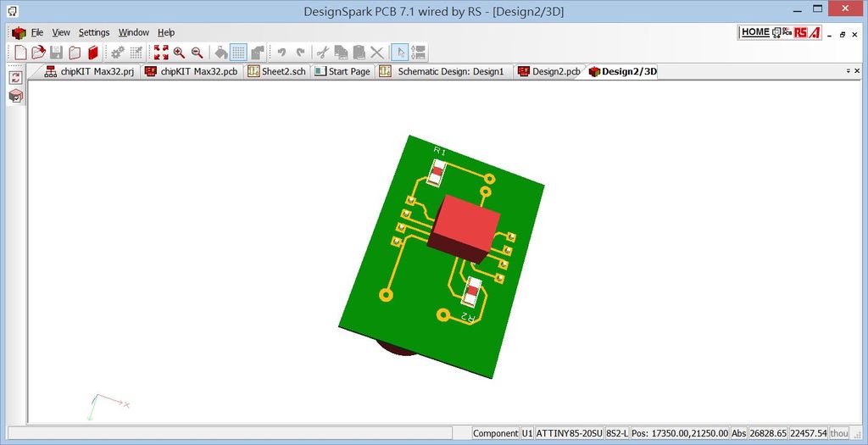Switch to chipKIT Max32.pcb tab
Screen dimensions: 868x445
[192, 71]
